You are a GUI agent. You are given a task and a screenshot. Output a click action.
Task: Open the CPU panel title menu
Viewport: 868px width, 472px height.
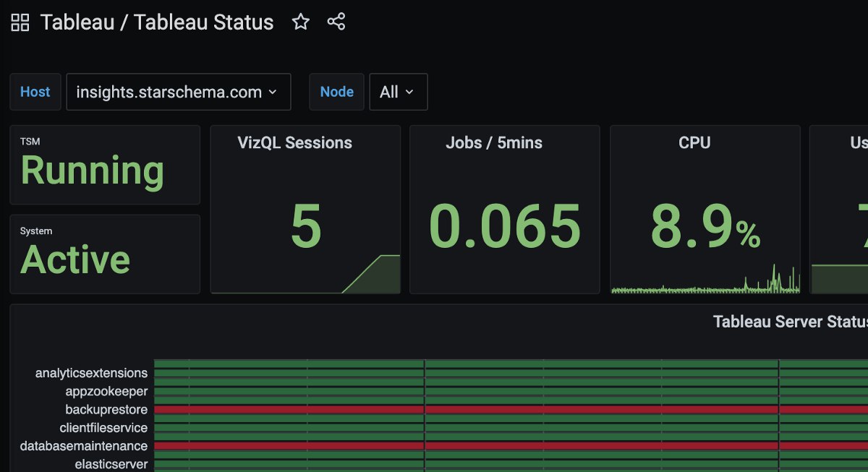pos(694,142)
